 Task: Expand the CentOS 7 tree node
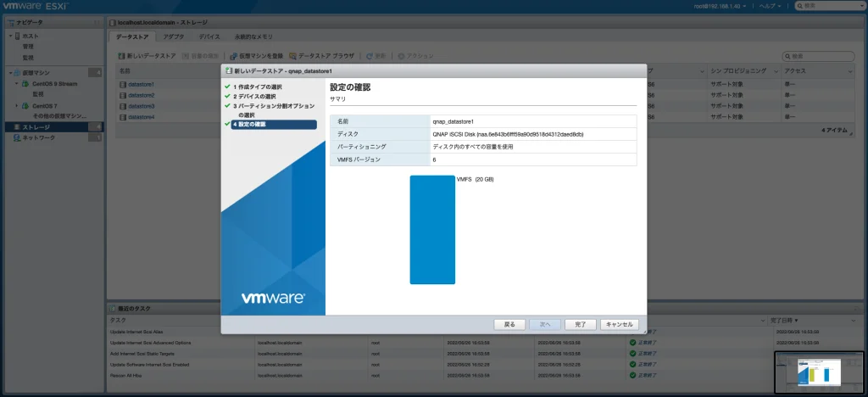pos(17,105)
